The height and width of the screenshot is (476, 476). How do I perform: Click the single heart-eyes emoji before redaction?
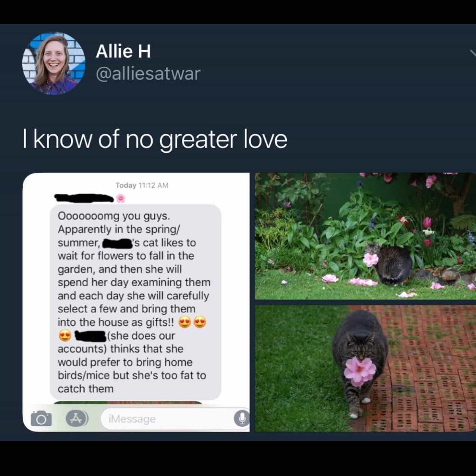point(65,336)
